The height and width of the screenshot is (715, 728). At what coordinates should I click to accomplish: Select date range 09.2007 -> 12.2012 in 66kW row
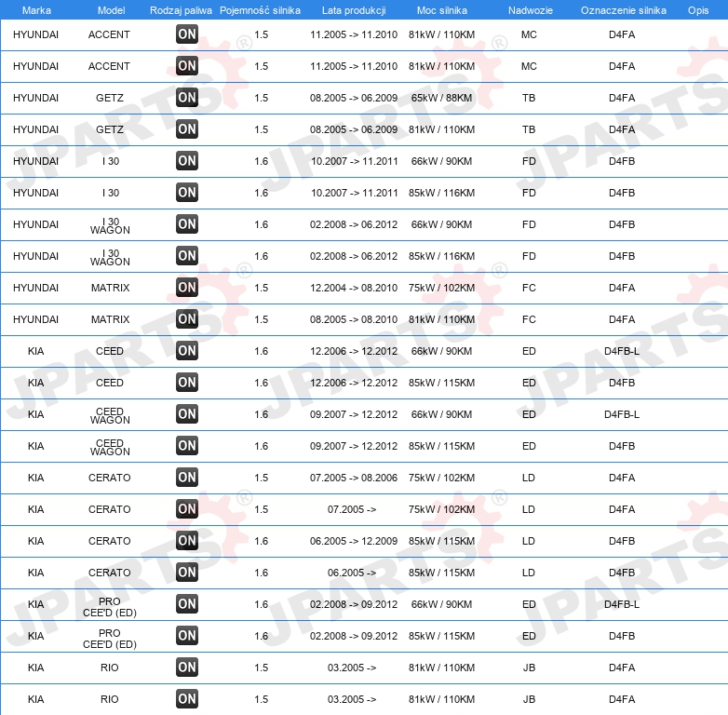[x=354, y=414]
